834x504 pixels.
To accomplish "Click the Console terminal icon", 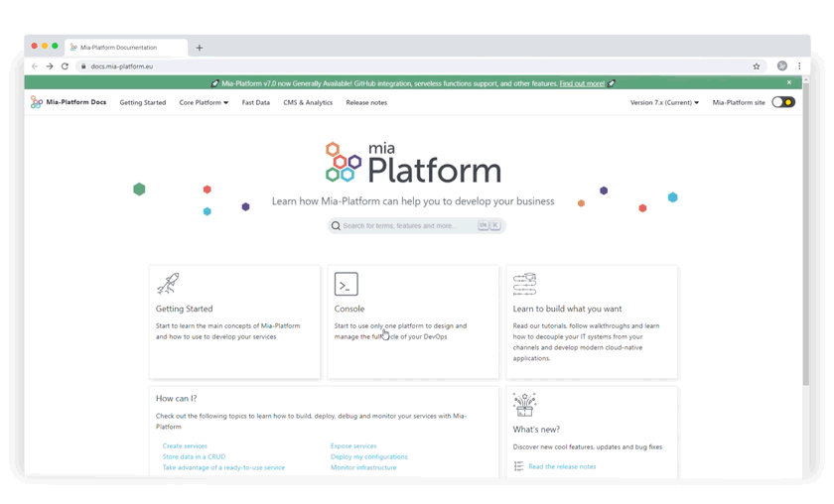I will 347,284.
